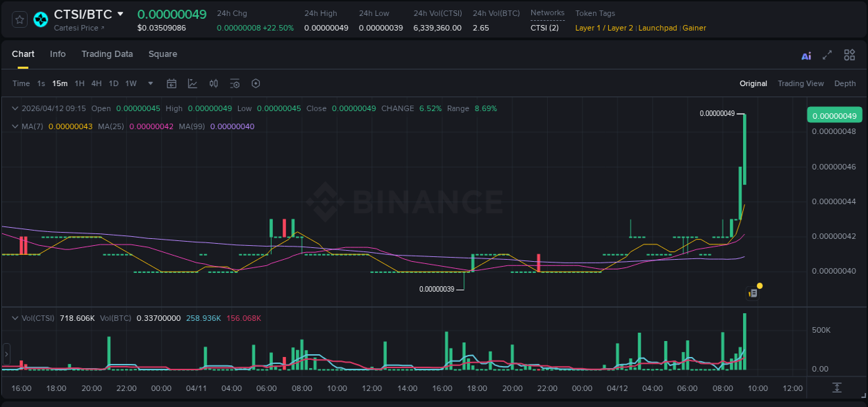Expand chart to fullscreen

tap(827, 55)
